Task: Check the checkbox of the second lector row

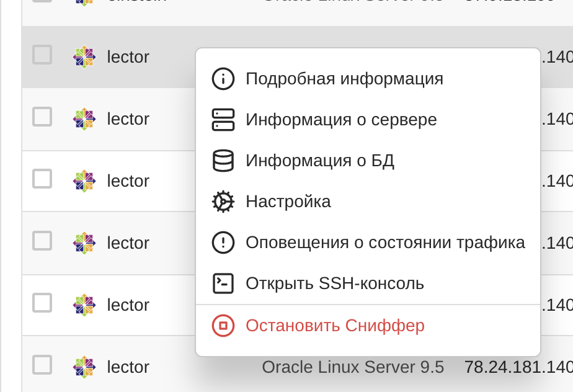Action: [42, 117]
